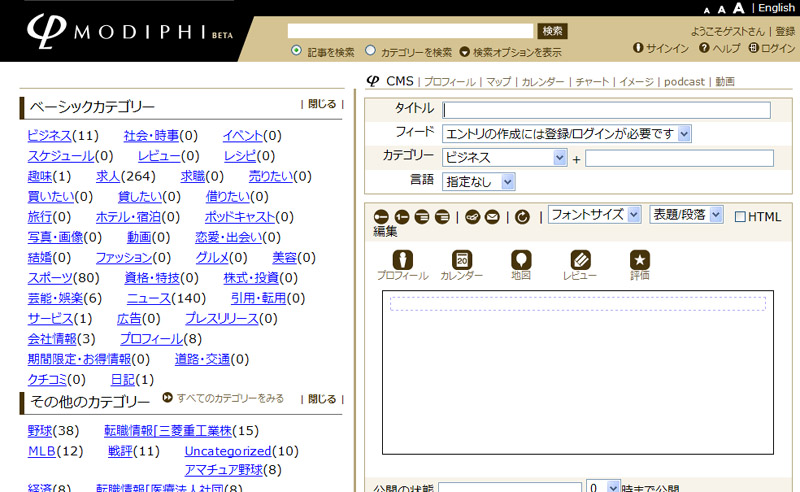Click the Modiphi logo

(130, 31)
